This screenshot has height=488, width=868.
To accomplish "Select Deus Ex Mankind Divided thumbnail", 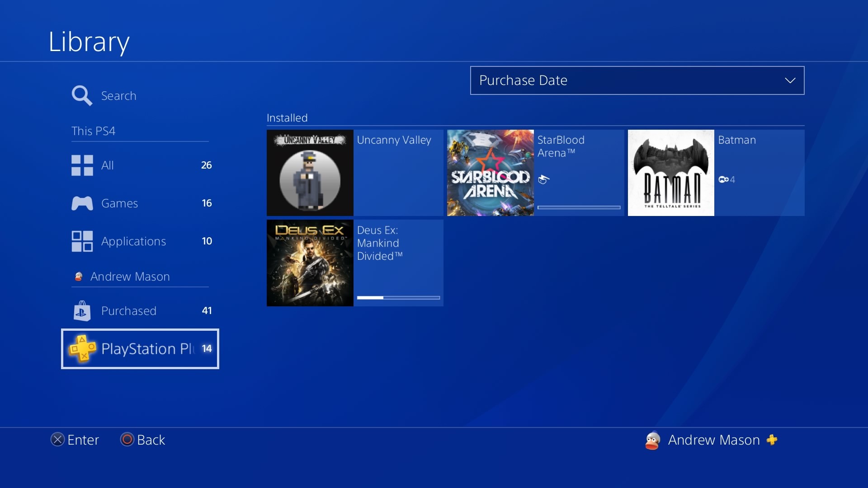I will point(309,263).
